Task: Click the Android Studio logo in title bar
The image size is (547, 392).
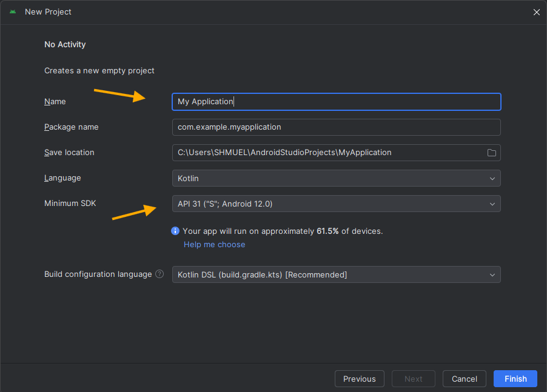Action: 13,12
